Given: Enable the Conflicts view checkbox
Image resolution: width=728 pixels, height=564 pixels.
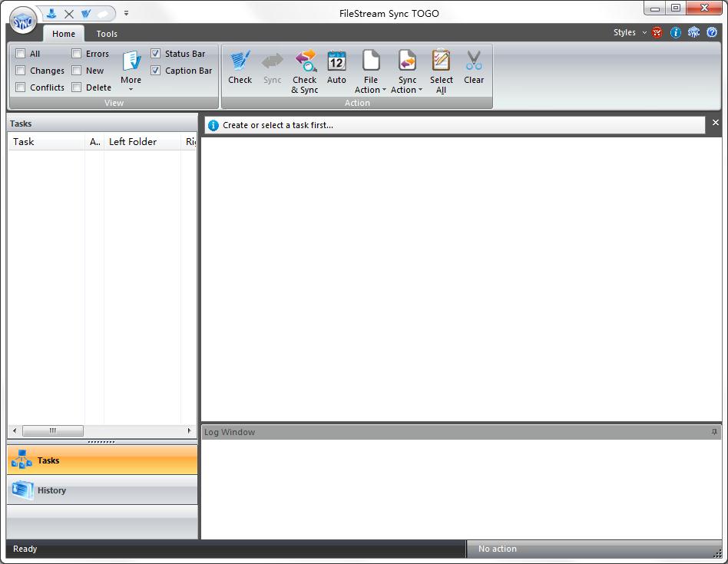Looking at the screenshot, I should point(21,87).
